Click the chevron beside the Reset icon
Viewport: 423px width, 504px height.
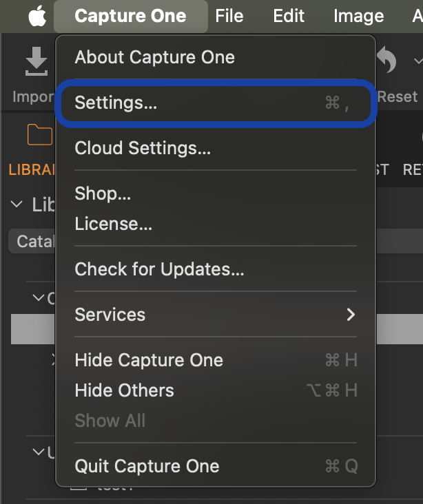pos(418,61)
